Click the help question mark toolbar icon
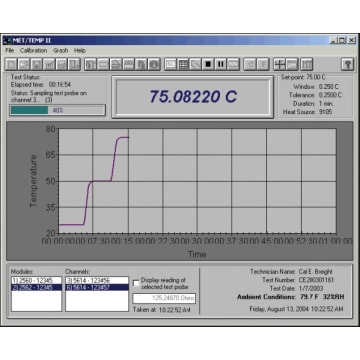 [x=347, y=64]
